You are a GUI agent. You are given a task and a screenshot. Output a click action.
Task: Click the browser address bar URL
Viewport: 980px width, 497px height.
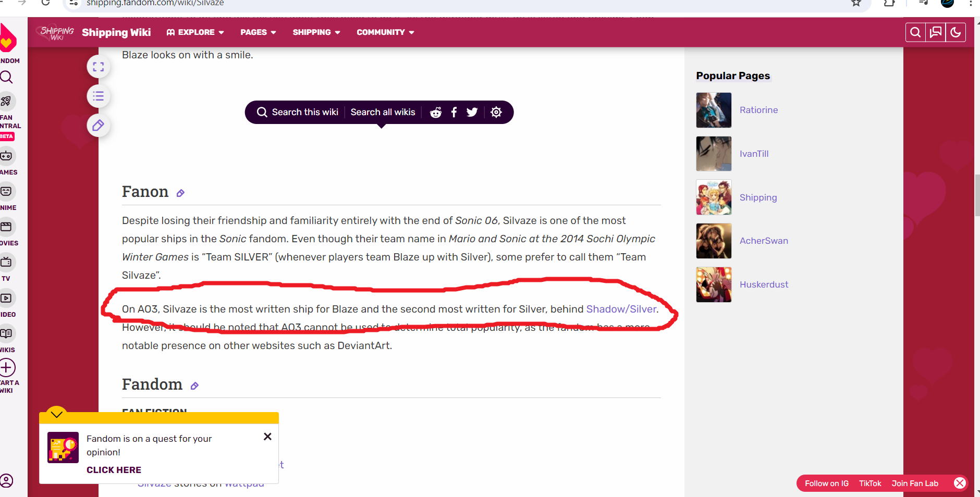point(155,3)
